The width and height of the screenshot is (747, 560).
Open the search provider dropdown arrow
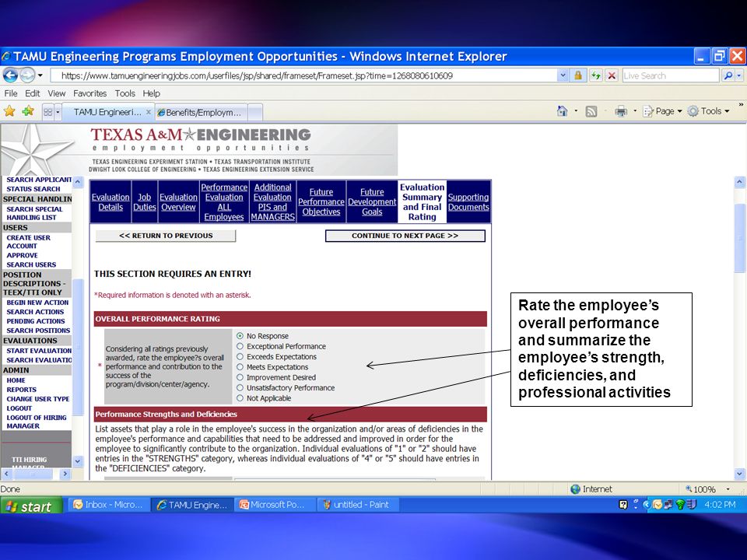click(739, 75)
